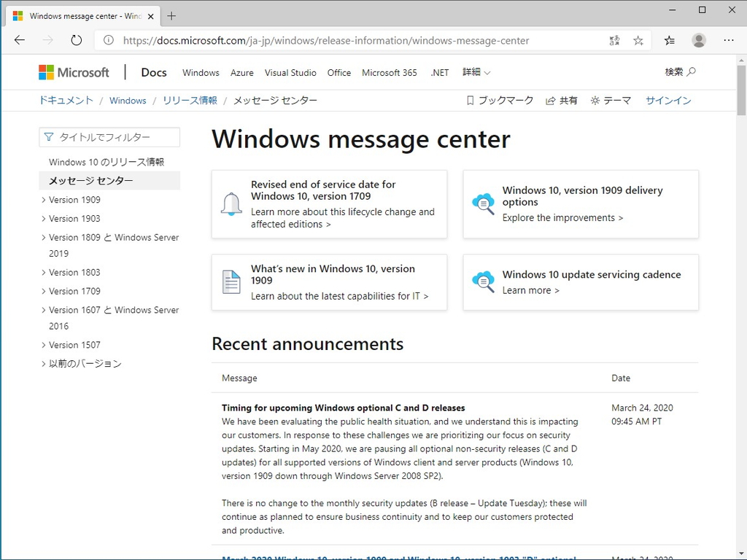
Task: Select Windows from the top navigation
Action: [x=201, y=72]
